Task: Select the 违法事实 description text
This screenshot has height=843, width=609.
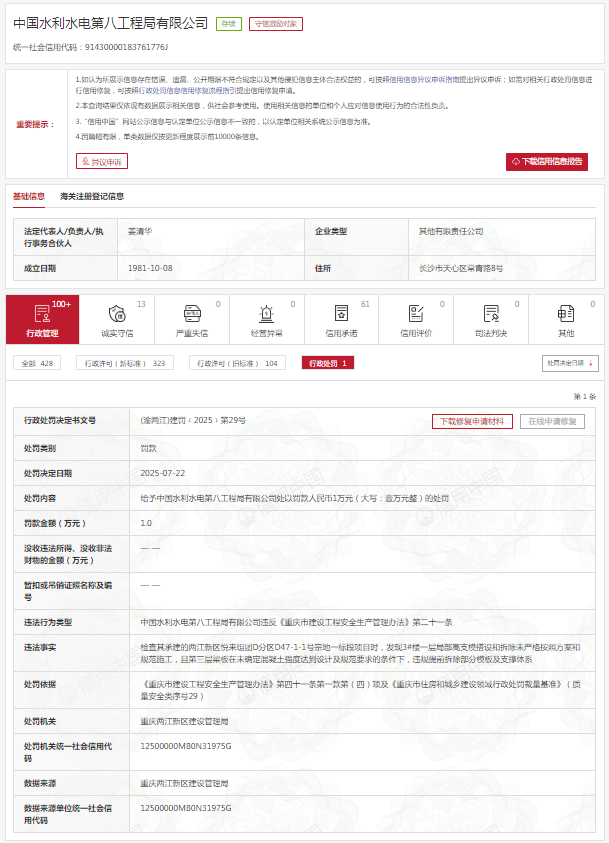Action: 360,653
